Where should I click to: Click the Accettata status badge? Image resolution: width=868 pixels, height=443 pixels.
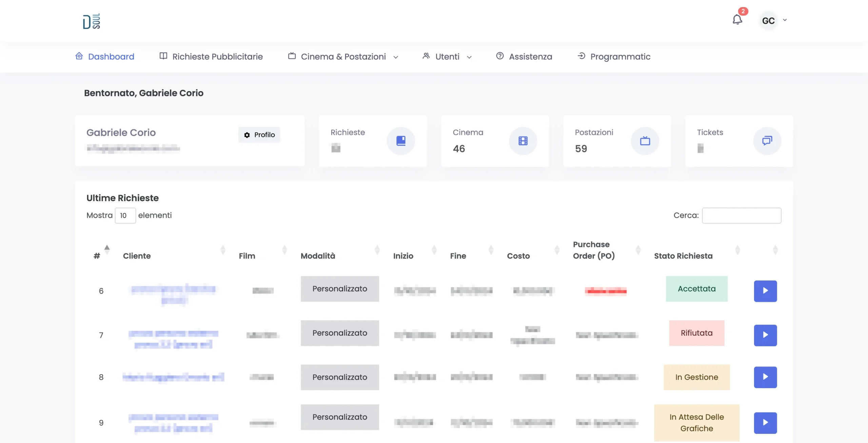point(697,289)
